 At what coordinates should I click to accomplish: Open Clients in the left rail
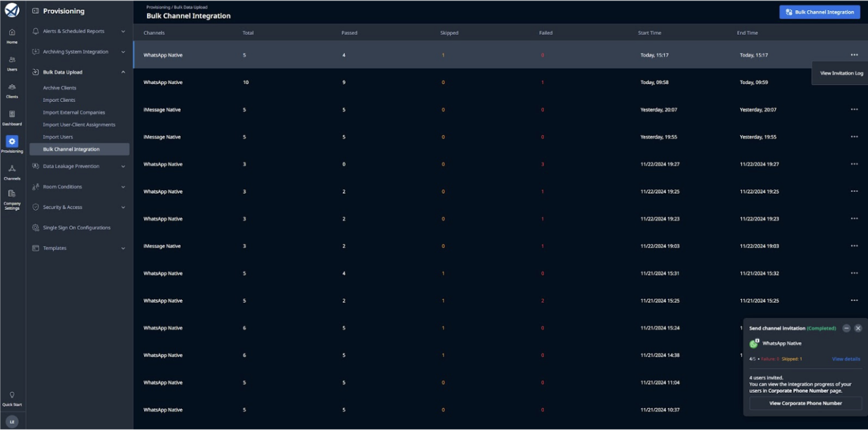[x=12, y=91]
